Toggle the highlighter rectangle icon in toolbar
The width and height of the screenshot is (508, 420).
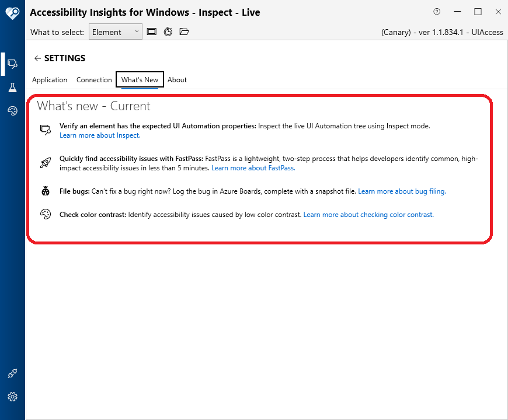[x=152, y=32]
